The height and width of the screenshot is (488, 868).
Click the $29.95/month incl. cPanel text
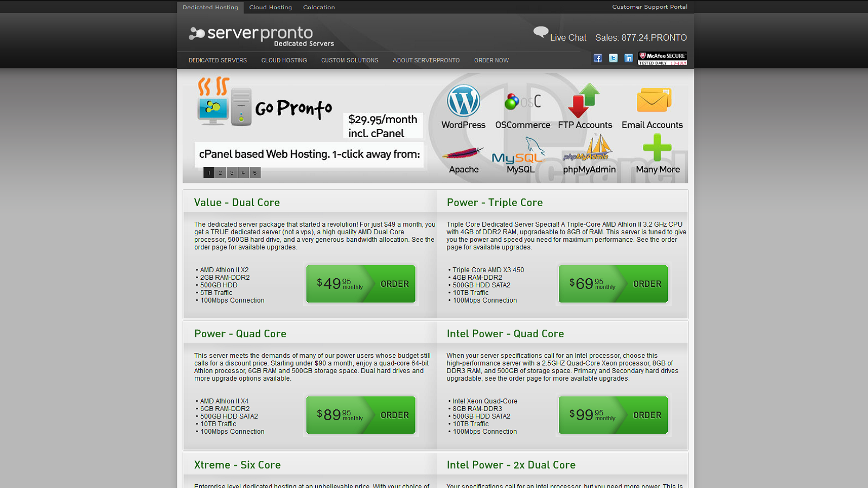[x=382, y=126]
